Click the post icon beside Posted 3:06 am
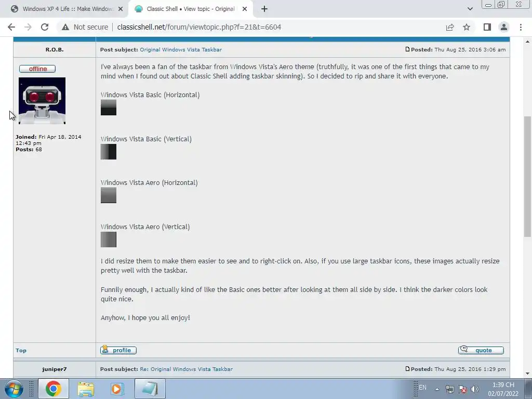Screen dimensions: 532x399 pos(407,49)
